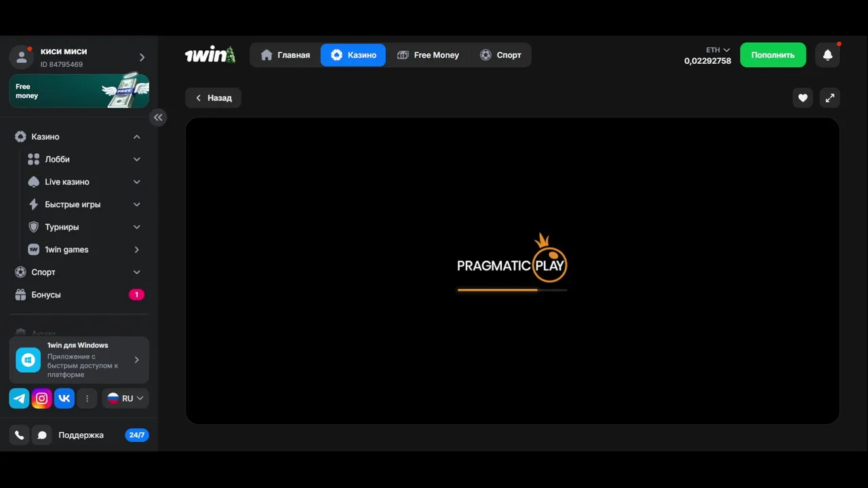Expand game to fullscreen
The image size is (868, 488).
pyautogui.click(x=830, y=98)
